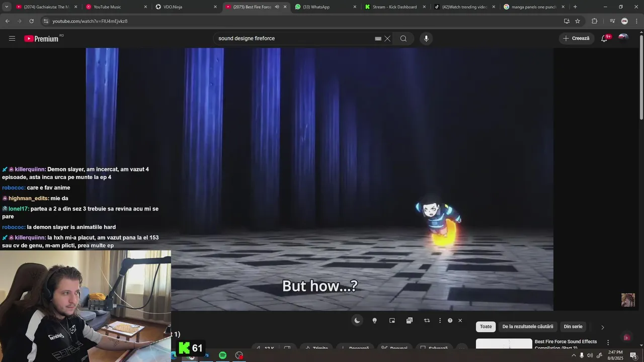The image size is (644, 362).
Task: Close the YouTube Music tab
Action: point(146,7)
